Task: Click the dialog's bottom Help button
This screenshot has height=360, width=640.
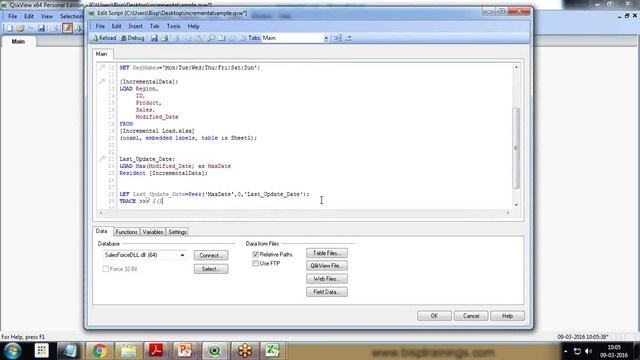Action: [x=507, y=316]
